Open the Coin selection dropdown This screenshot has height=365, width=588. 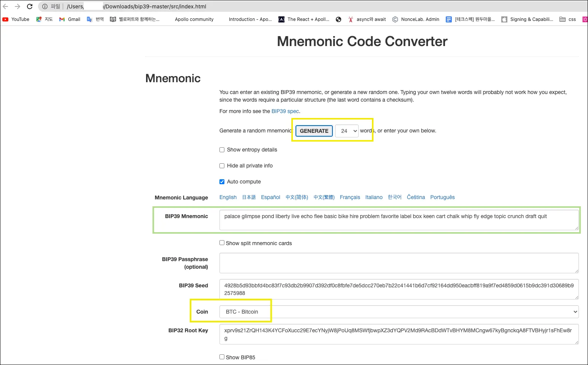coord(399,312)
